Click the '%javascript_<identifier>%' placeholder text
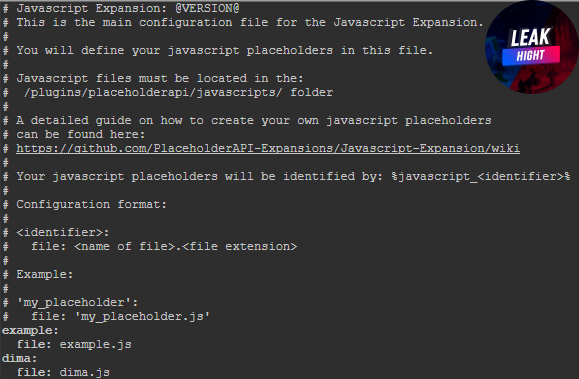 click(481, 177)
